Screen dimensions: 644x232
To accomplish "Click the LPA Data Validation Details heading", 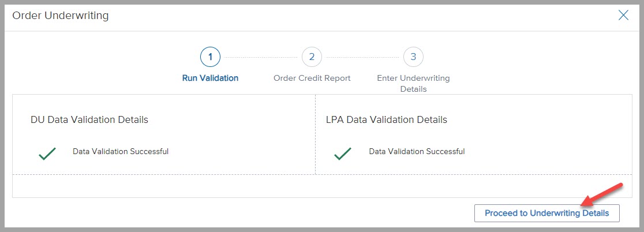I will [x=386, y=120].
